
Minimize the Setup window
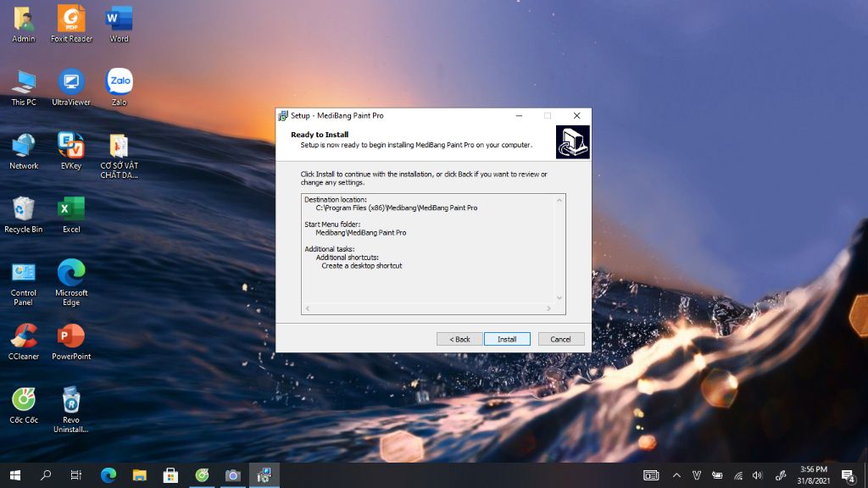520,115
